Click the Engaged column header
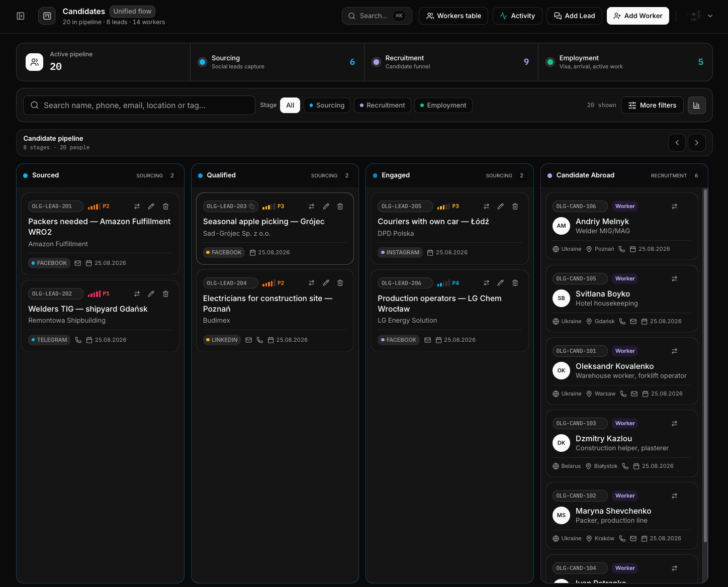This screenshot has width=728, height=587. (449, 175)
